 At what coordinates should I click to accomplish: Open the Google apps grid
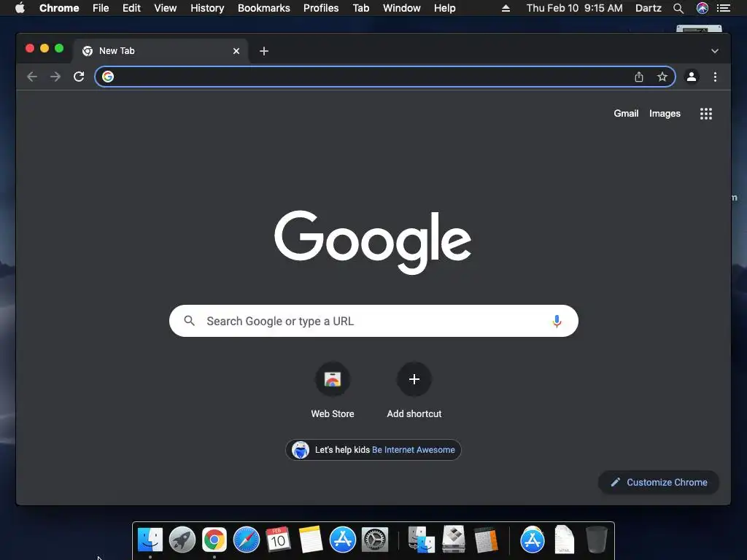(706, 114)
